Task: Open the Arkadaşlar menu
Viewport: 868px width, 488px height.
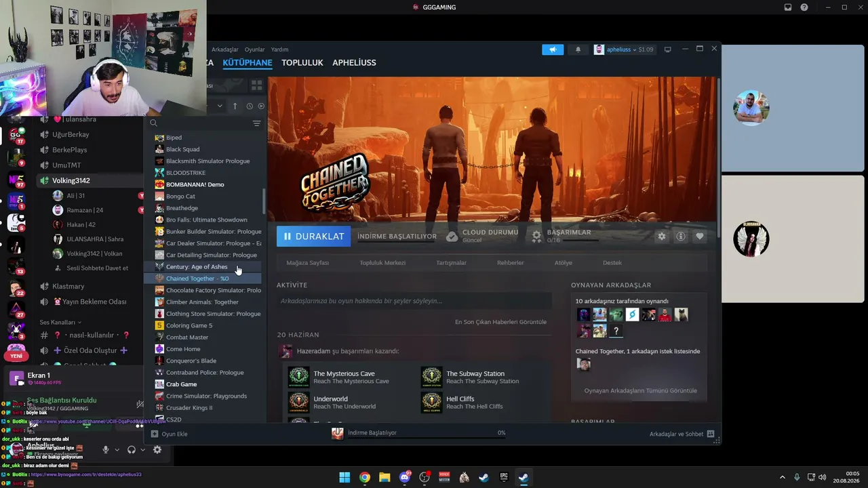Action: 225,49
